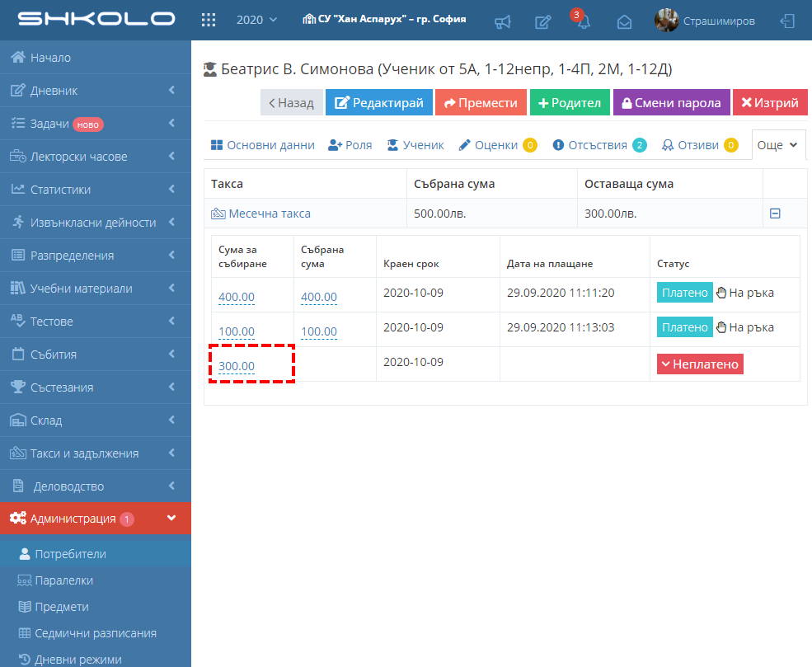This screenshot has height=667, width=812.
Task: Edit 400.00 amount in Сума за събиране
Action: 236,297
